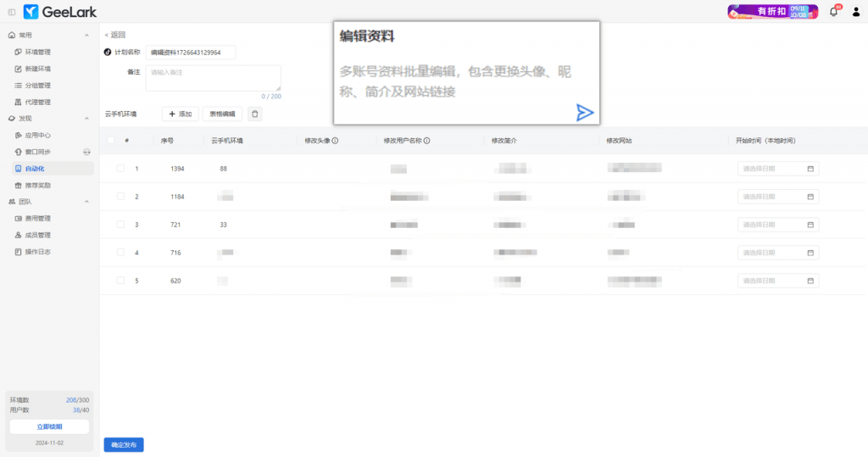Image resolution: width=868 pixels, height=457 pixels.
Task: Click the blue paper plane send icon
Action: click(x=585, y=113)
